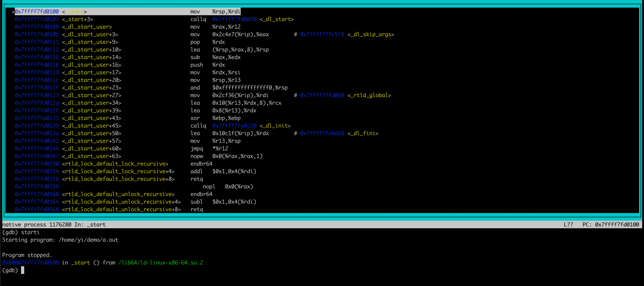This screenshot has height=286, width=644.
Task: Select operand 0x10(%r13,%rdx,8),%rcx
Action: click(x=247, y=103)
